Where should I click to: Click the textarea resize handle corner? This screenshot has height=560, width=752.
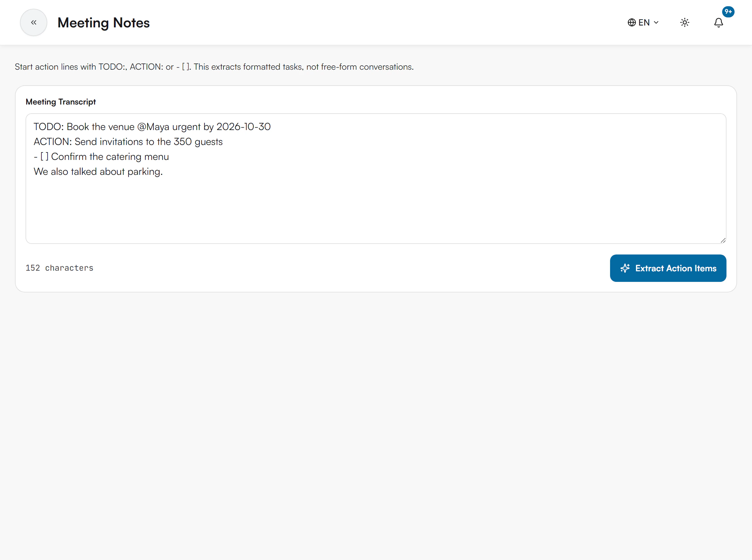coord(723,240)
